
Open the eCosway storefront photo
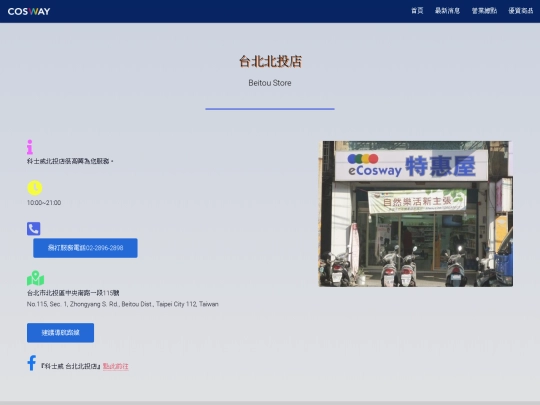click(x=416, y=214)
